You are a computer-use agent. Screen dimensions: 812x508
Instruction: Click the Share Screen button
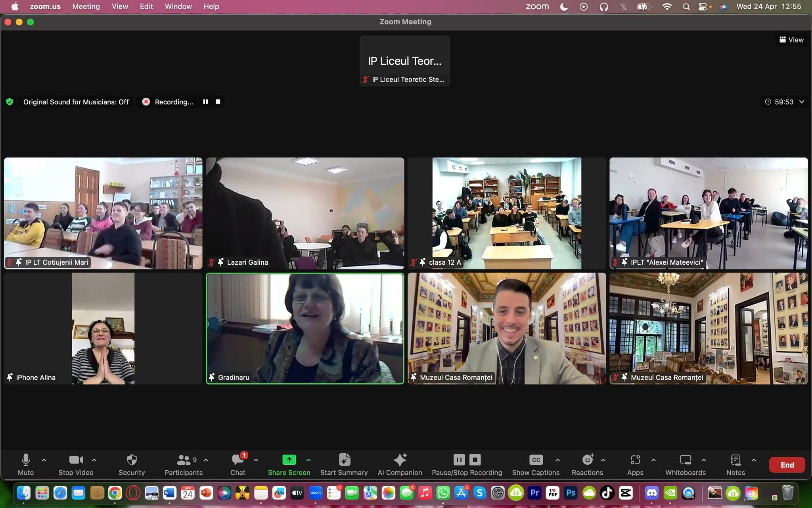pos(289,460)
